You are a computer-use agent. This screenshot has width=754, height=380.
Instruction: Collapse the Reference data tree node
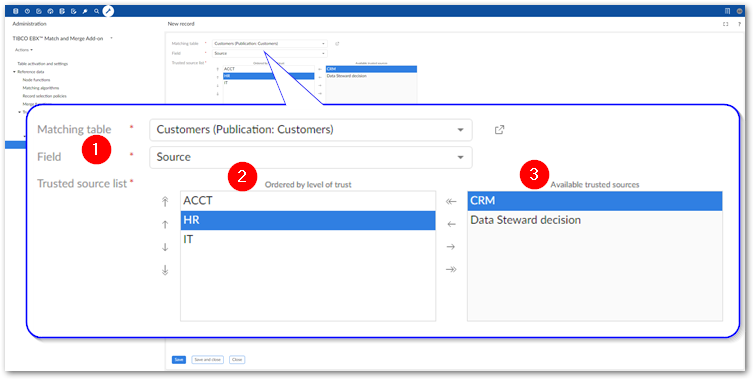pyautogui.click(x=14, y=72)
